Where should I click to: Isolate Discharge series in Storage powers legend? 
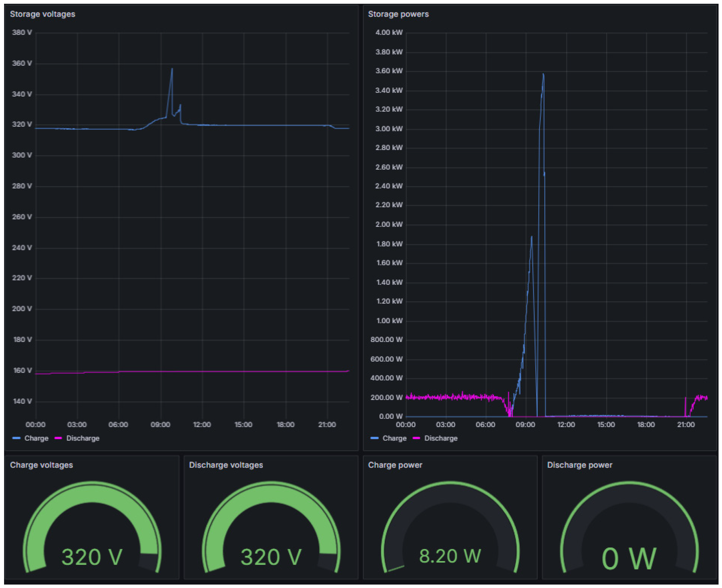tap(441, 438)
